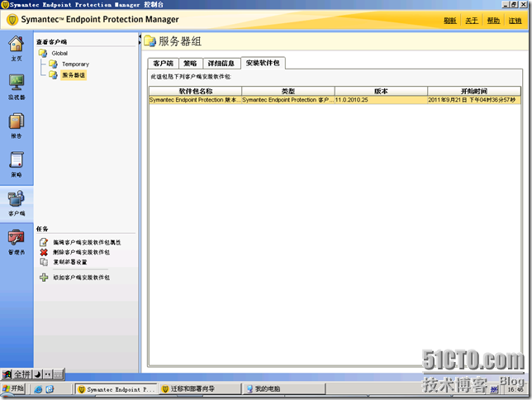
Task: Click the Start button on taskbar
Action: tap(13, 388)
